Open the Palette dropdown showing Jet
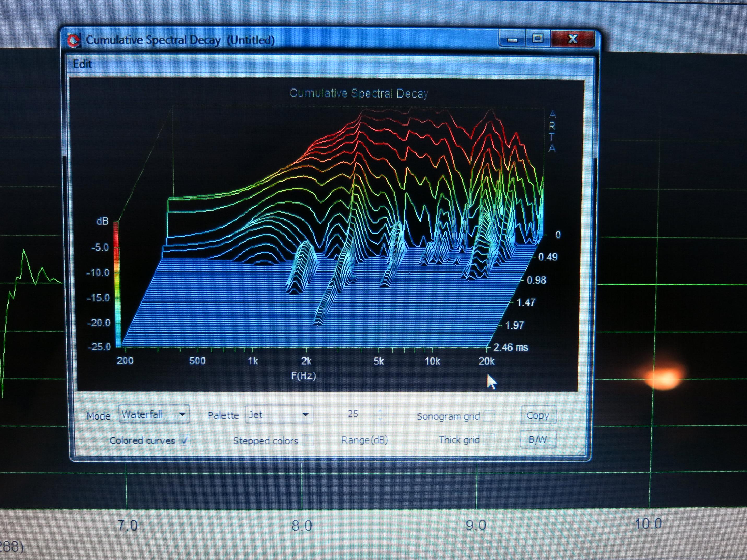The image size is (747, 560). [x=279, y=414]
